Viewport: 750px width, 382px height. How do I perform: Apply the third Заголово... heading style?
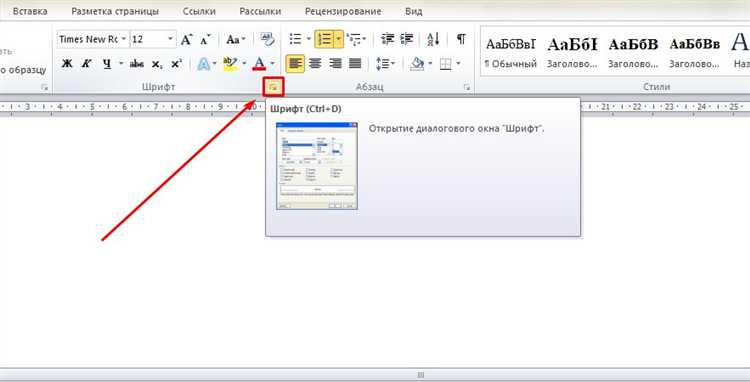pos(695,51)
